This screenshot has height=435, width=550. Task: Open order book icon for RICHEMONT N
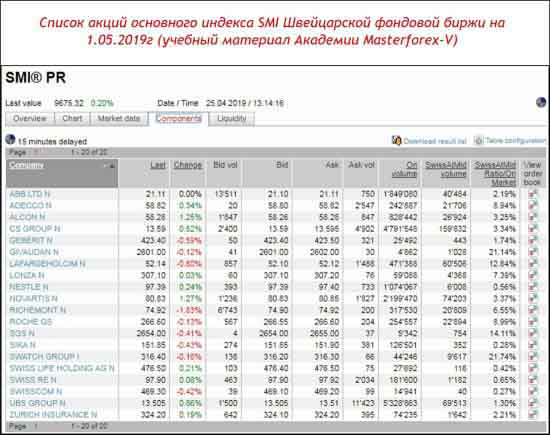(x=533, y=310)
